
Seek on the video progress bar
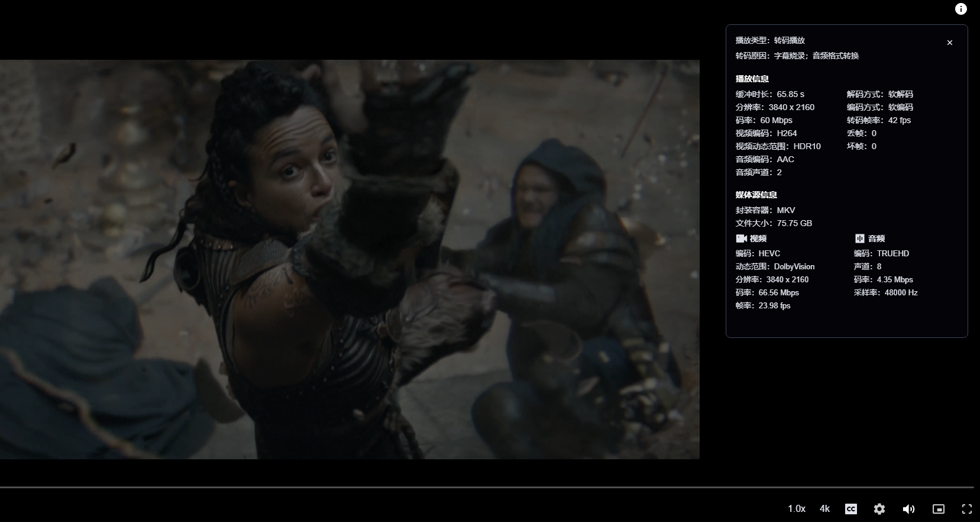[487, 487]
